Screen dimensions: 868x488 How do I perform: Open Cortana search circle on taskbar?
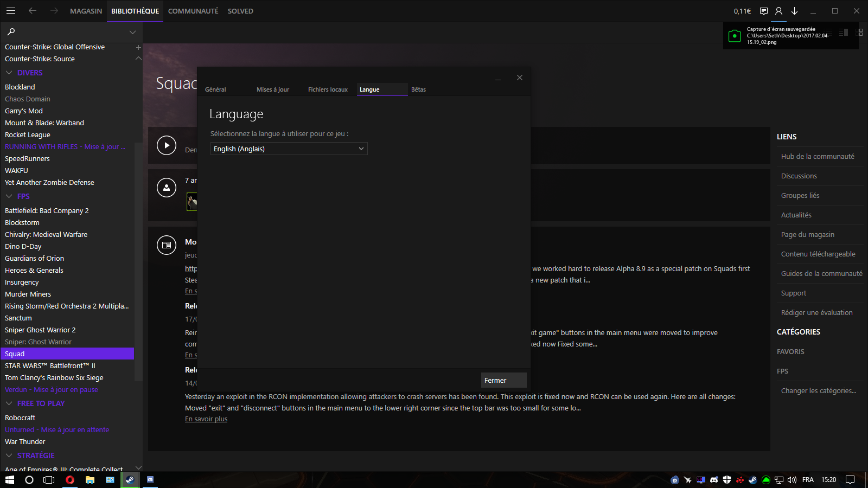click(x=29, y=480)
